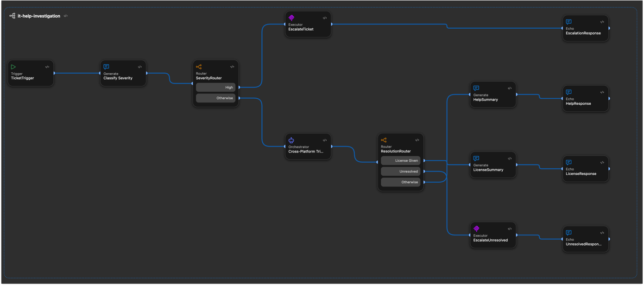Click the purple Executor icon on EscalateTicket
Image resolution: width=644 pixels, height=286 pixels.
[291, 18]
